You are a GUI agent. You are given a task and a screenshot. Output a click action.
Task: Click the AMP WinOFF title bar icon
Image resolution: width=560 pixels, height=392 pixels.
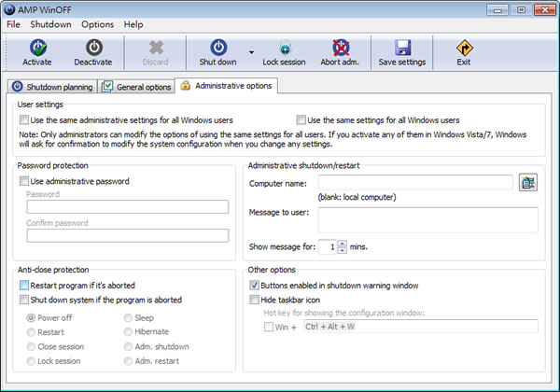tap(9, 9)
